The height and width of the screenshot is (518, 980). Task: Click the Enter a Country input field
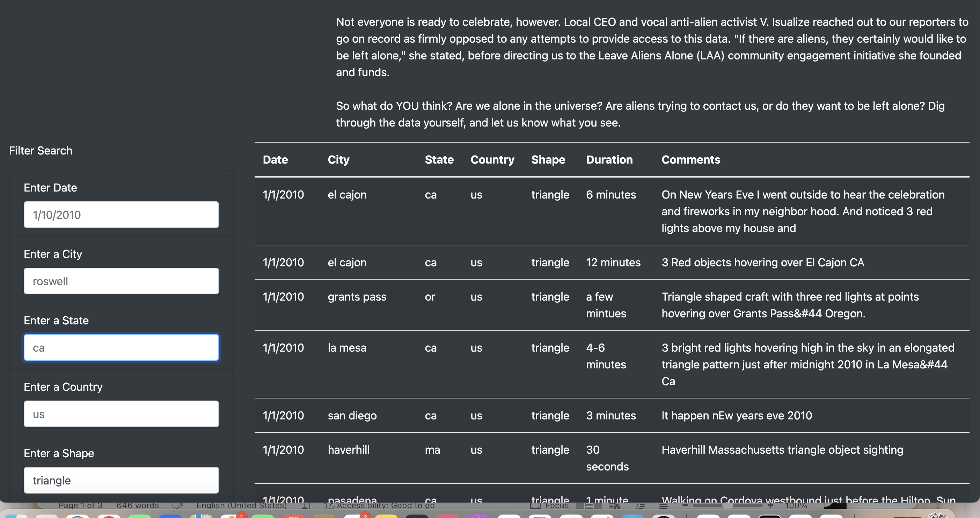(121, 414)
